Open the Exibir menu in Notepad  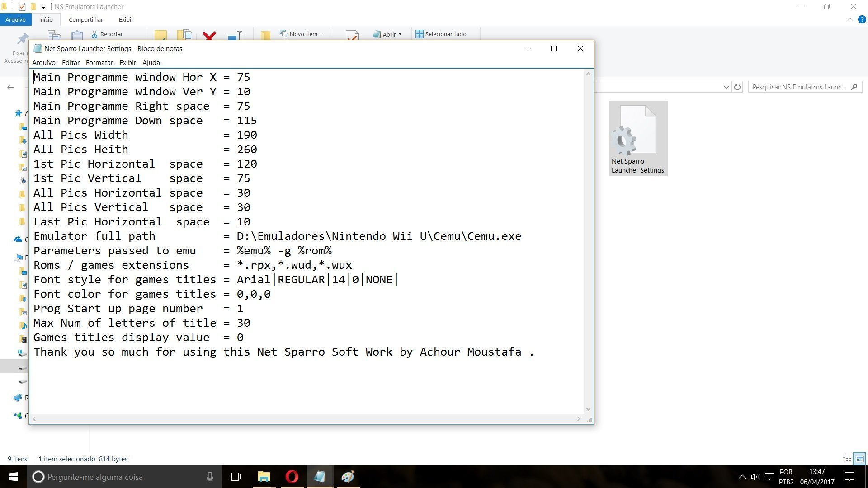pyautogui.click(x=127, y=63)
